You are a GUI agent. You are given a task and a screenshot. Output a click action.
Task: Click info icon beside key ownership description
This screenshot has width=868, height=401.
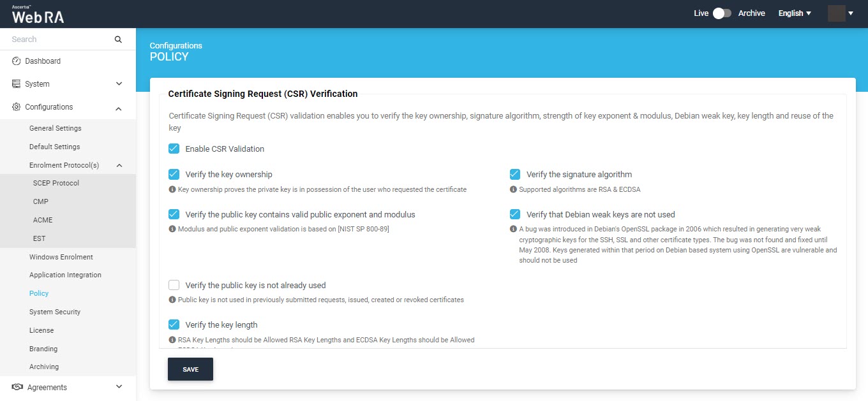pyautogui.click(x=172, y=189)
